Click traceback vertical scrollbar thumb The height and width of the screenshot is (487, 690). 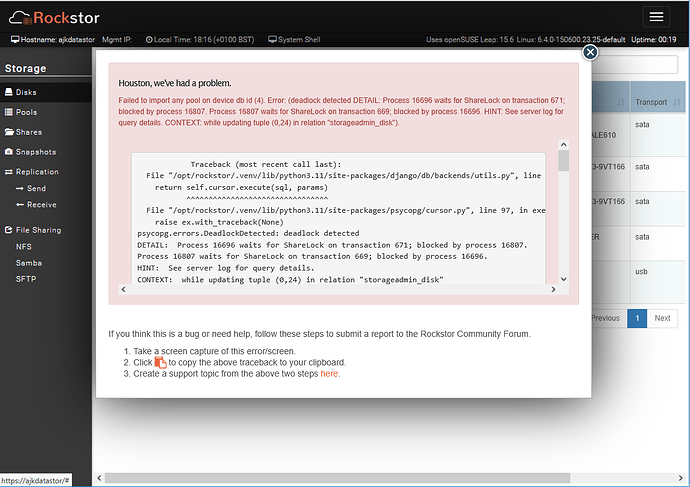(563, 161)
